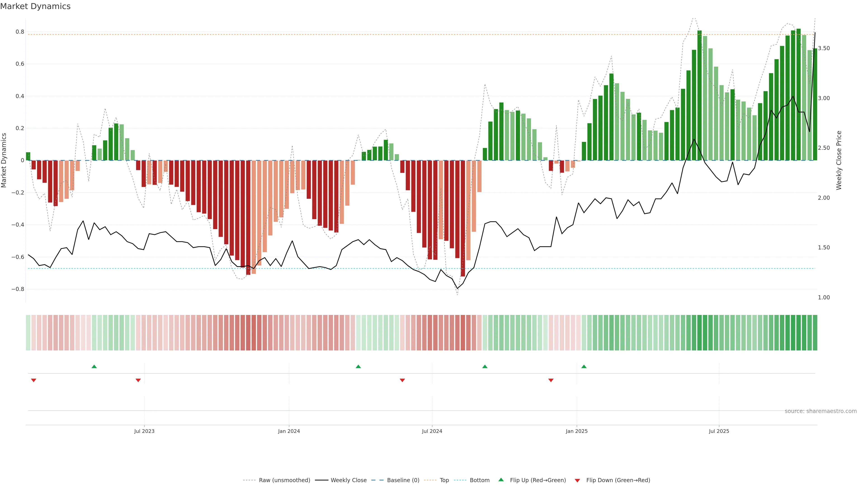Click the source: sharemaestro.com text
Screen dimensions: 868x488
coord(821,411)
